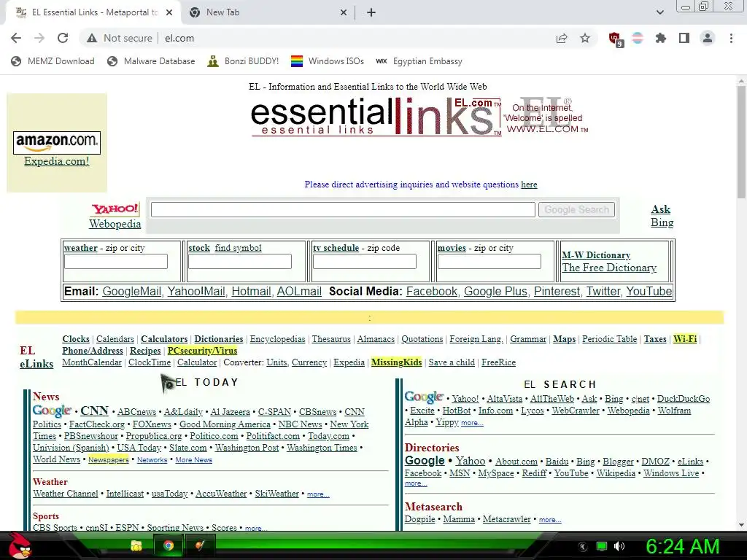Open the volume speaker tray icon

pos(619,546)
